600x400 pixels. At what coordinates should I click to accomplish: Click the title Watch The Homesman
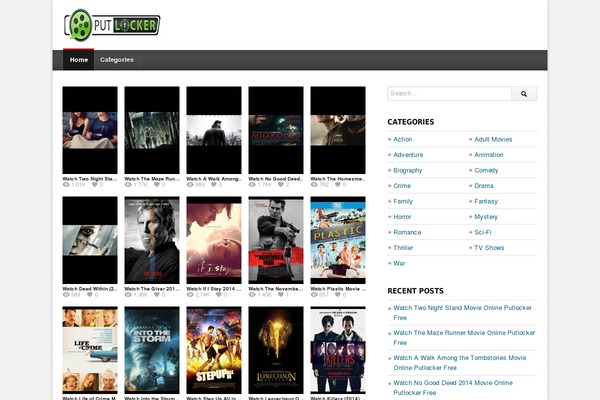(338, 179)
